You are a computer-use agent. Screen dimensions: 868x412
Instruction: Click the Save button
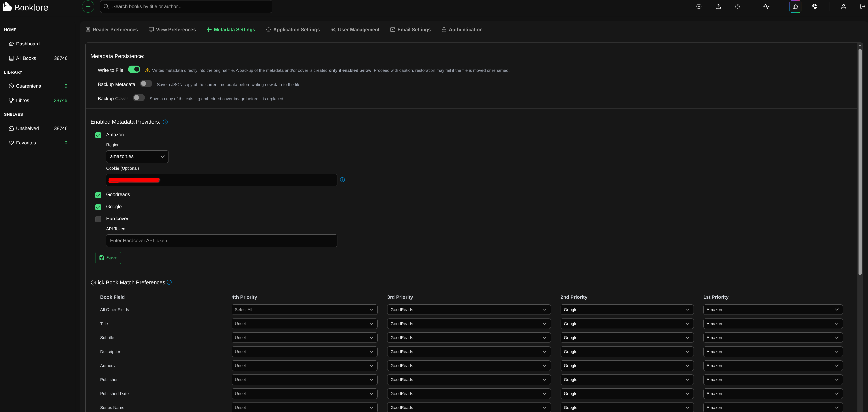(x=108, y=258)
